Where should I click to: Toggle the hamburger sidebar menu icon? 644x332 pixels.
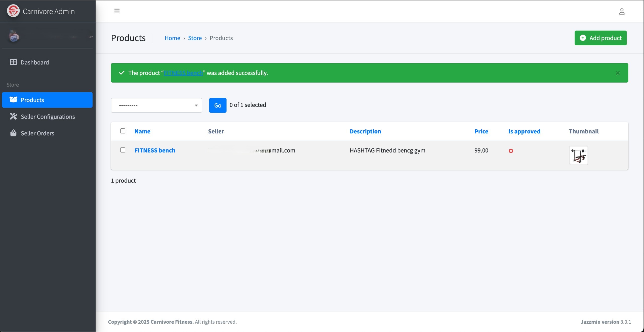117,11
